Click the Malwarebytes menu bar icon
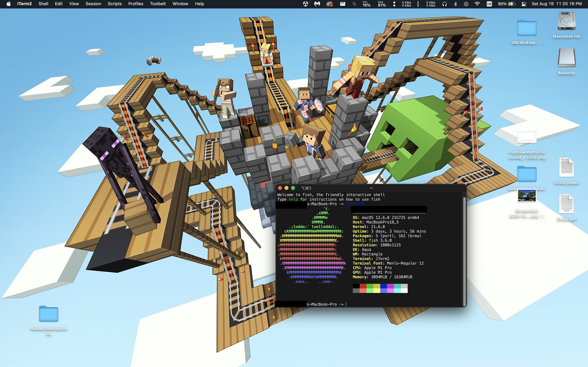Screen dimensions: 588x367 (317, 4)
